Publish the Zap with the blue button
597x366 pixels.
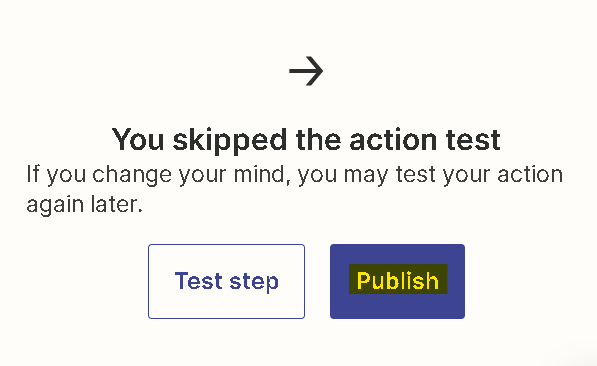(x=397, y=281)
